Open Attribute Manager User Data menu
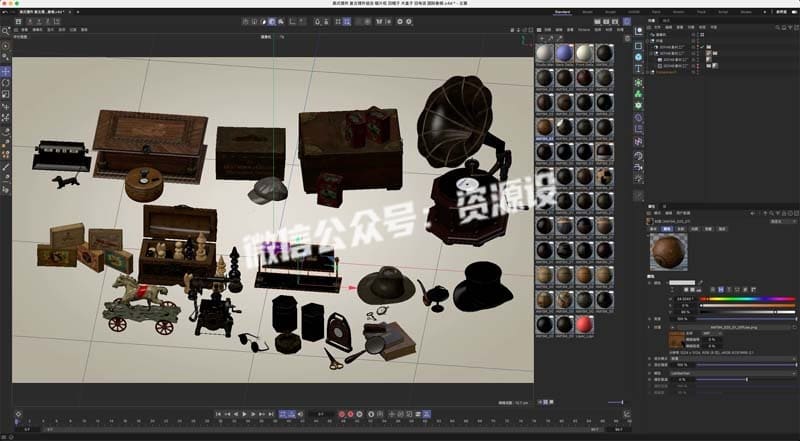This screenshot has width=800, height=441. click(683, 213)
